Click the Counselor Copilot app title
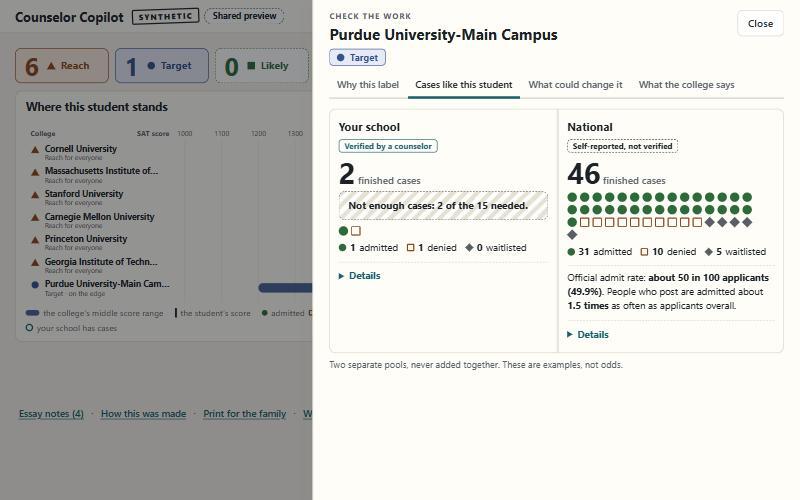 pos(69,17)
